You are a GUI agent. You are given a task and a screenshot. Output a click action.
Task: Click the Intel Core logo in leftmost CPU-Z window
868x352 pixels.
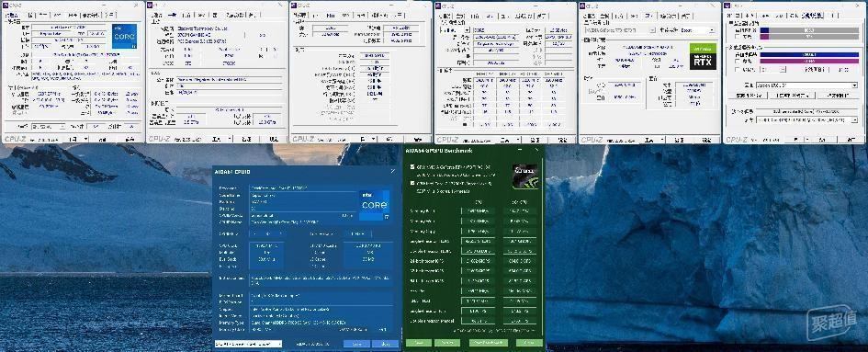point(125,36)
